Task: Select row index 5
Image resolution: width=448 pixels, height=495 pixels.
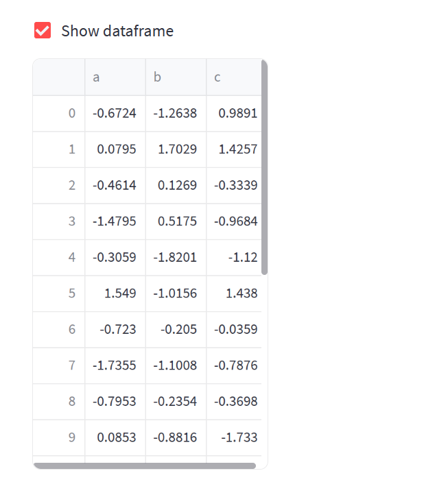Action: pos(59,293)
